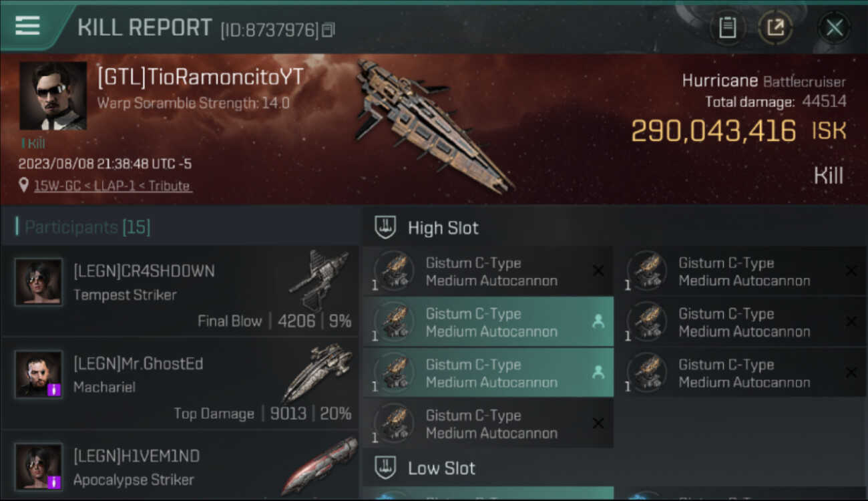Select TioRamoncitoYT pilot portrait
Viewport: 868px width, 501px height.
click(53, 96)
